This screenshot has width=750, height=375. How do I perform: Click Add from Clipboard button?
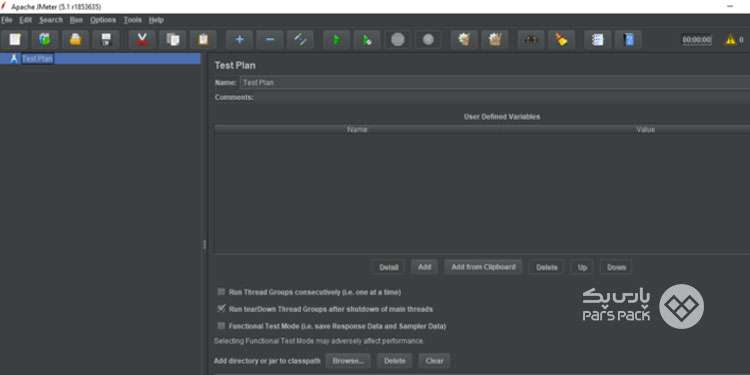pyautogui.click(x=483, y=267)
